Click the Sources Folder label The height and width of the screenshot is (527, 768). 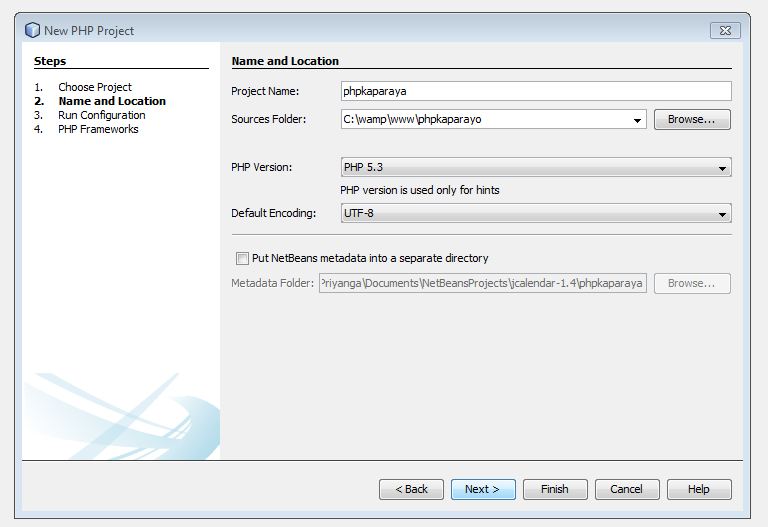[x=268, y=119]
